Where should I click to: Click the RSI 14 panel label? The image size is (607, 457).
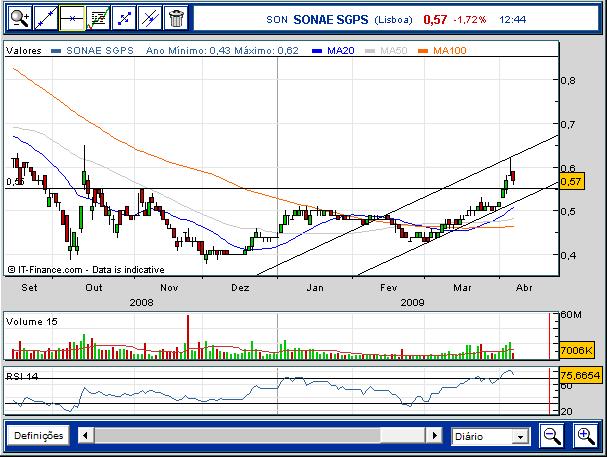(x=22, y=376)
